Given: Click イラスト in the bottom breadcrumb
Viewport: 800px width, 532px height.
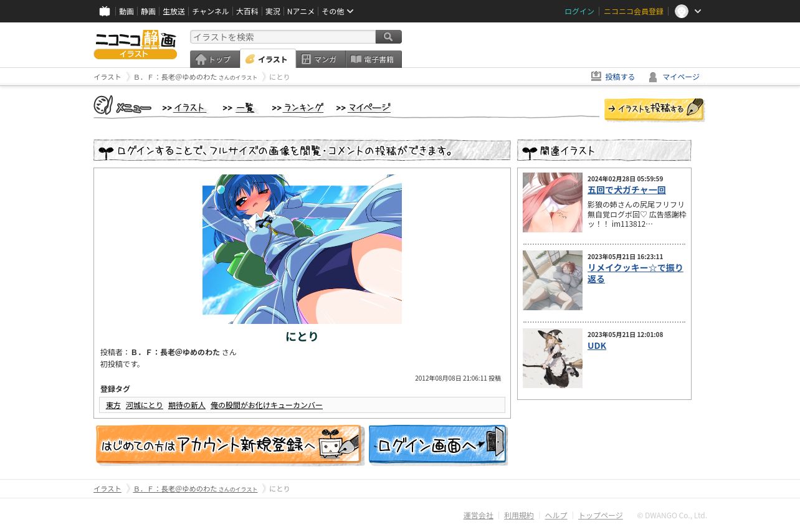Looking at the screenshot, I should tap(107, 489).
